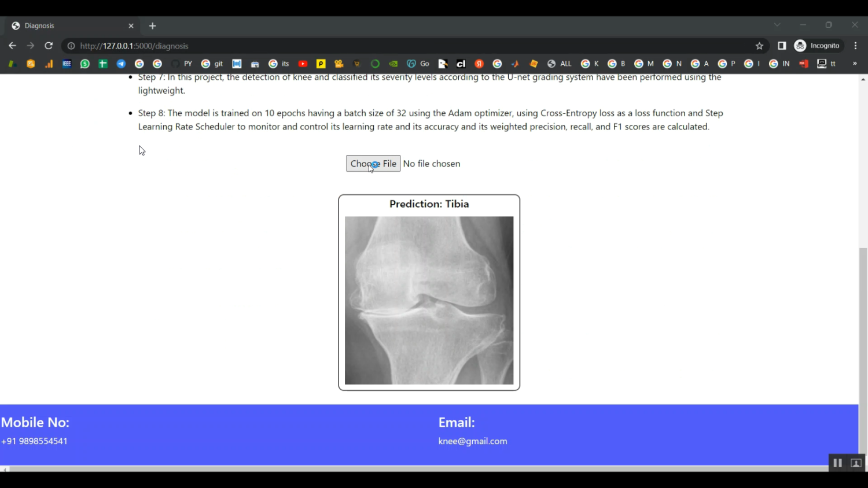Open the Google P bookmark
The width and height of the screenshot is (868, 488).
click(x=726, y=64)
